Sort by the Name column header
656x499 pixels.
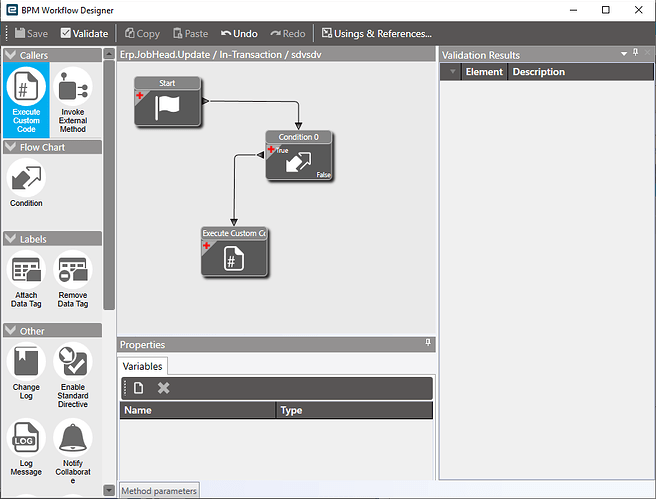198,410
